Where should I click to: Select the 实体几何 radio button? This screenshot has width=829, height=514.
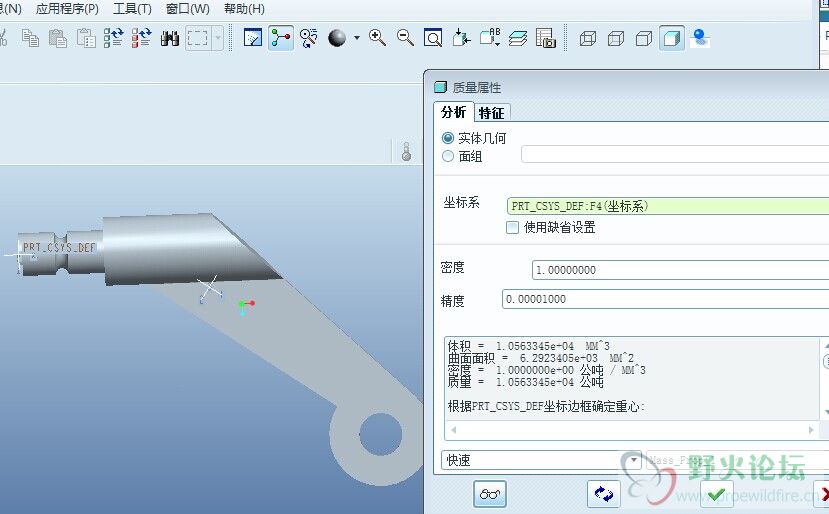click(448, 138)
